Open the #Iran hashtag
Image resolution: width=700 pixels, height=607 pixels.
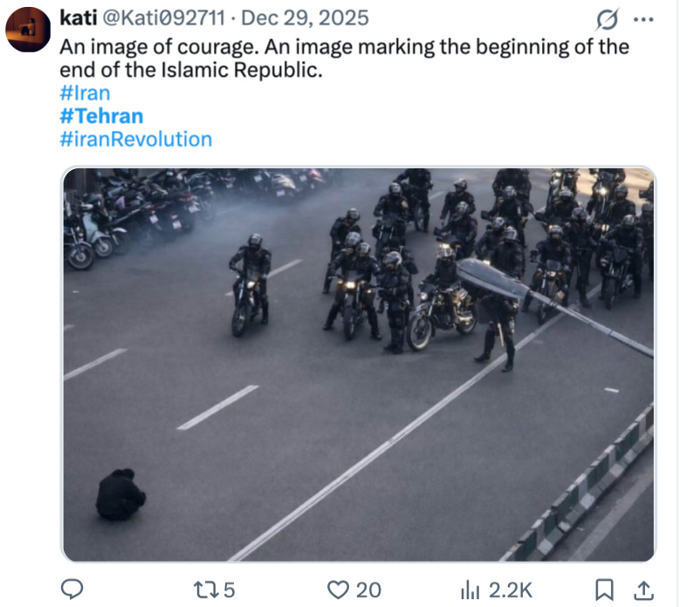click(83, 93)
